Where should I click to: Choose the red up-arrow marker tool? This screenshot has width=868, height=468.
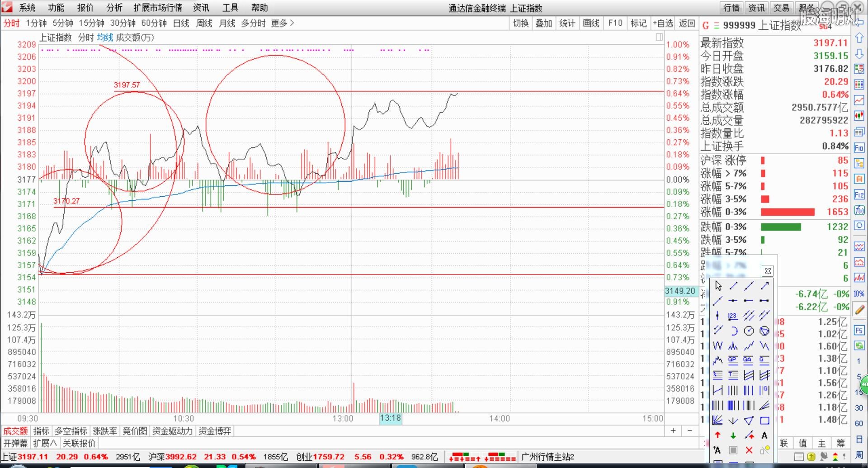tap(717, 435)
